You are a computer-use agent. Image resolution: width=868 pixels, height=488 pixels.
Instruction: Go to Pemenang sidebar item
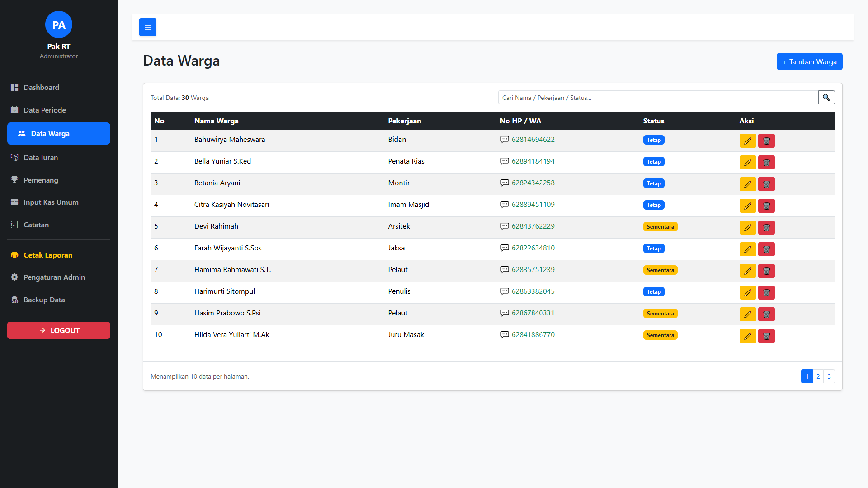point(41,180)
